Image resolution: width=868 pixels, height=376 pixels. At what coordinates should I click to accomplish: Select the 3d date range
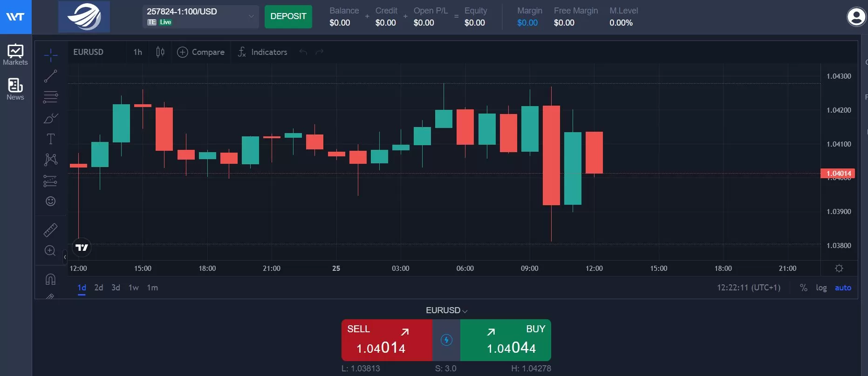(x=116, y=288)
